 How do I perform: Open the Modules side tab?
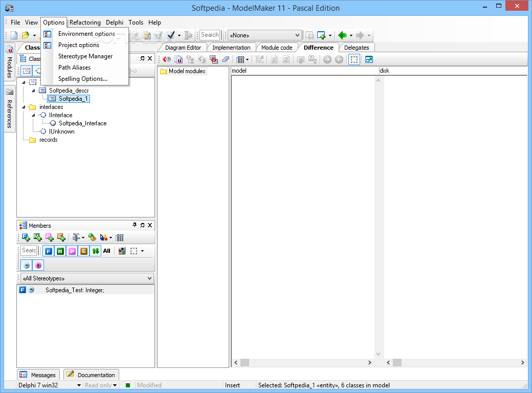coord(10,61)
